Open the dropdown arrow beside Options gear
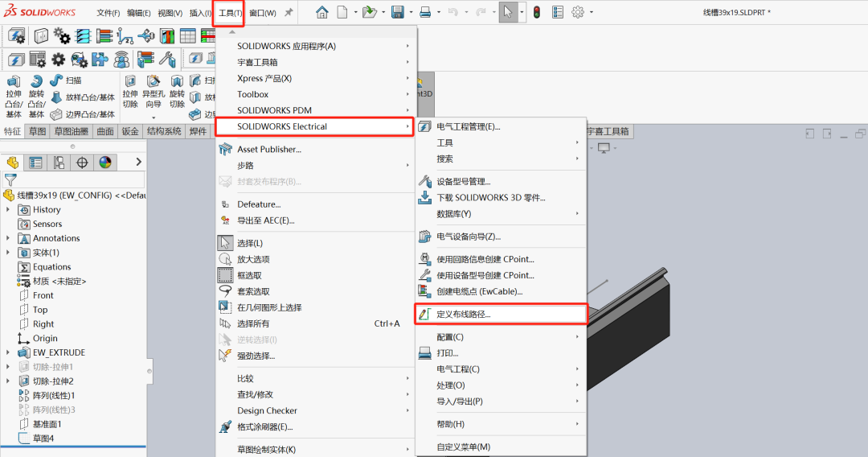This screenshot has width=868, height=457. [x=592, y=12]
